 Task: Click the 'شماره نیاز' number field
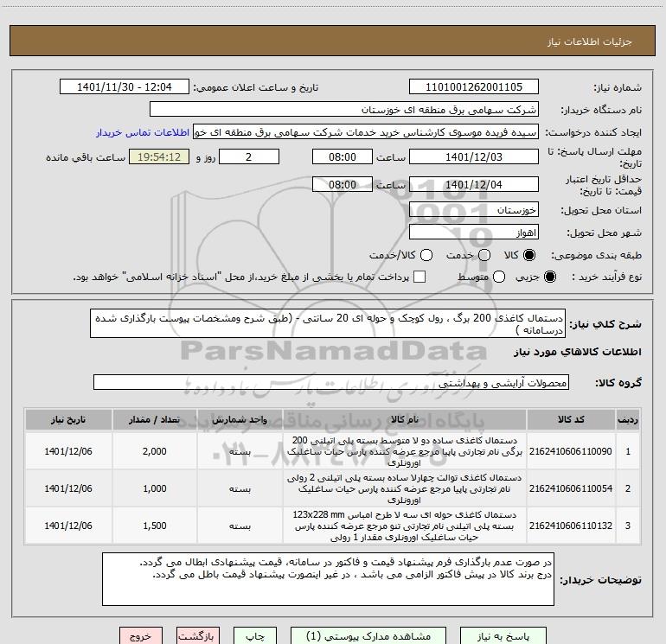(473, 87)
